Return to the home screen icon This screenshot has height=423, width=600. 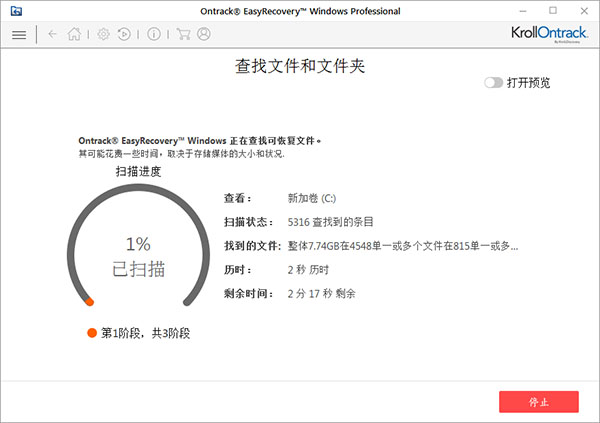click(74, 34)
